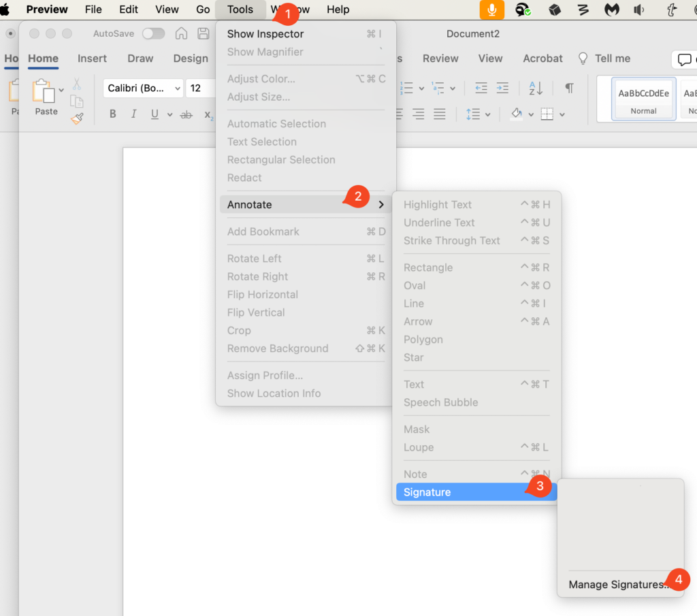Apply subscript formatting
Screen dimensions: 697x616
[x=208, y=116]
